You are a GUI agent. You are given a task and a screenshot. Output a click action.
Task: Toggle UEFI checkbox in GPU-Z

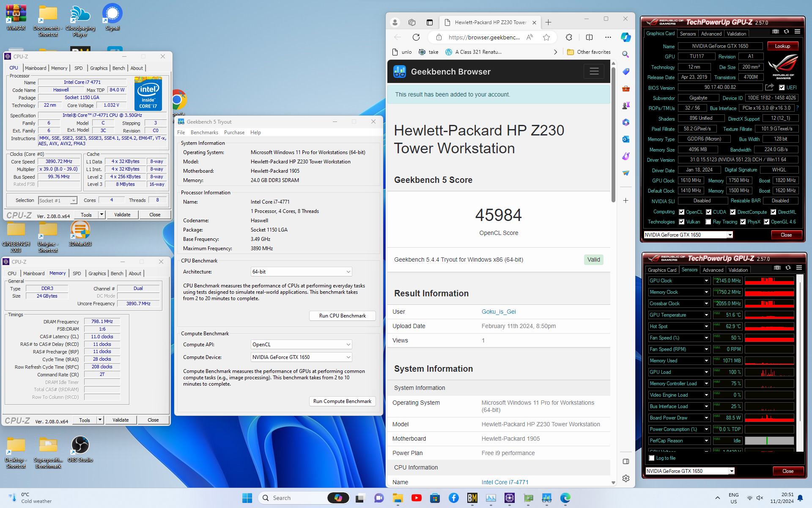782,88
